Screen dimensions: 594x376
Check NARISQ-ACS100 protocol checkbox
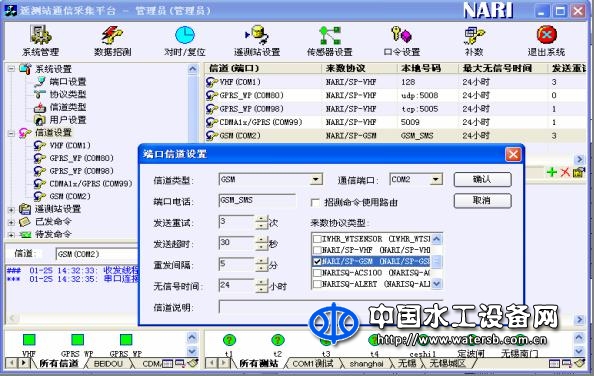tap(317, 273)
